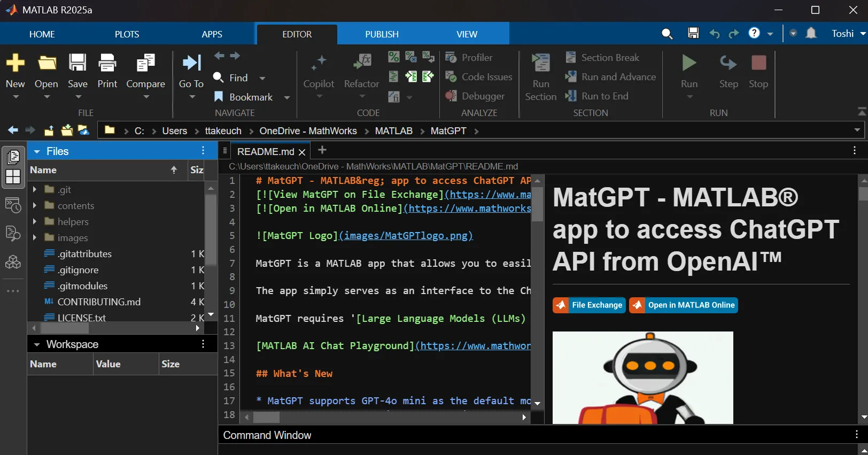Click the Go To icon
The height and width of the screenshot is (455, 868).
pyautogui.click(x=191, y=64)
